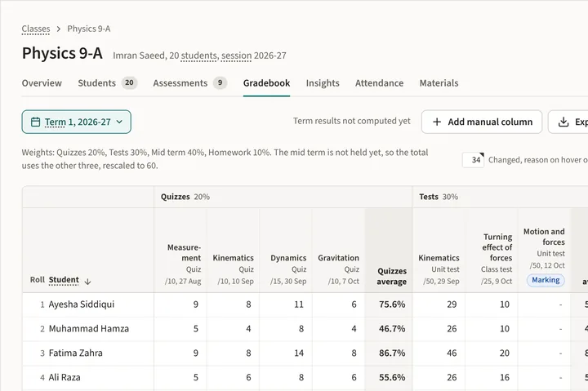Viewport: 588px width, 391px height.
Task: Click the session link in class subtitle
Action: click(x=236, y=56)
